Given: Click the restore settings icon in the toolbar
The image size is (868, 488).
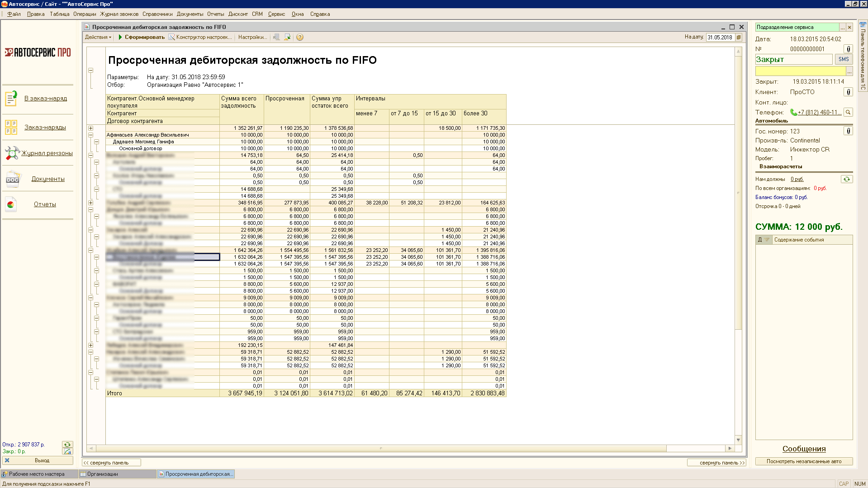Looking at the screenshot, I should [x=287, y=38].
